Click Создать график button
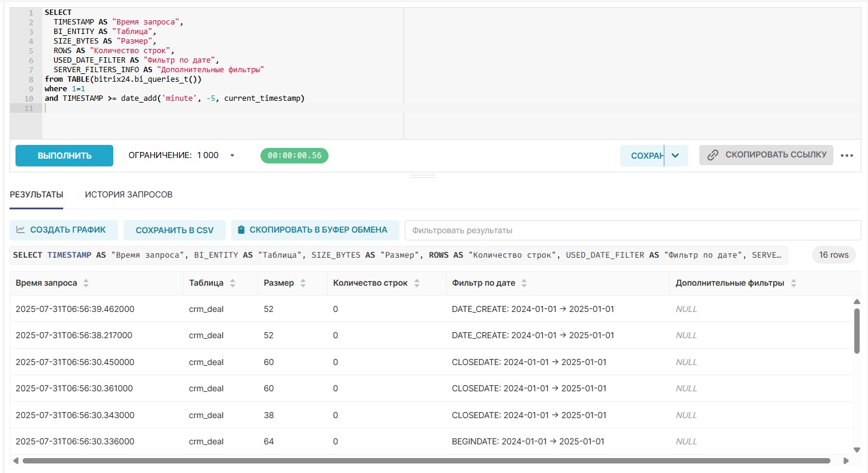The width and height of the screenshot is (868, 473). [61, 230]
